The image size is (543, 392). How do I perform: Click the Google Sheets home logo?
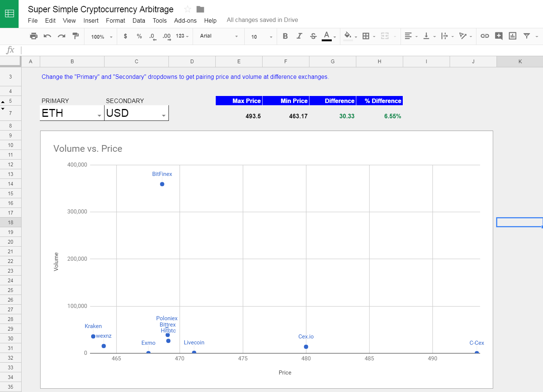click(x=9, y=14)
